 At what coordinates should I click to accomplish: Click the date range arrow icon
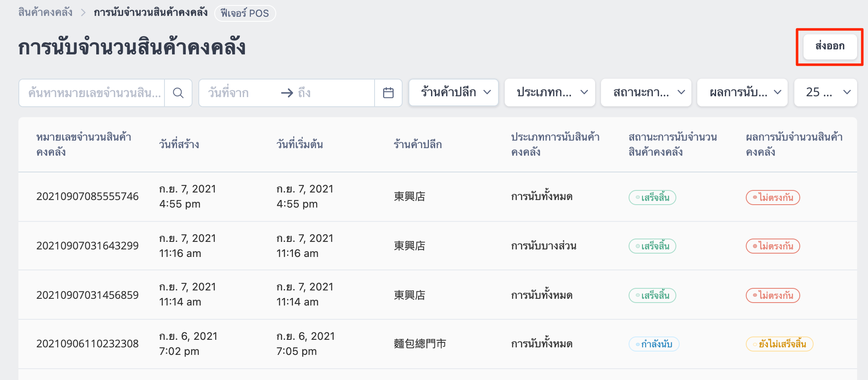pos(287,93)
